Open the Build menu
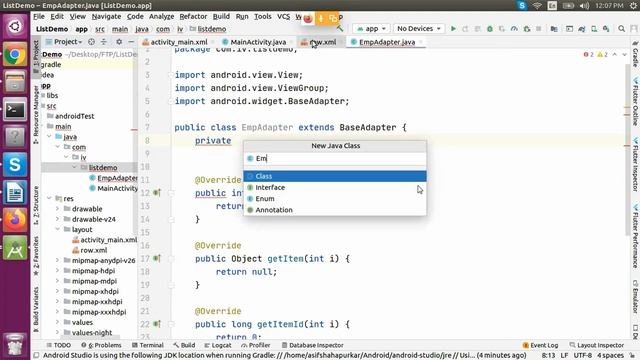The height and width of the screenshot is (360, 640). [221, 16]
